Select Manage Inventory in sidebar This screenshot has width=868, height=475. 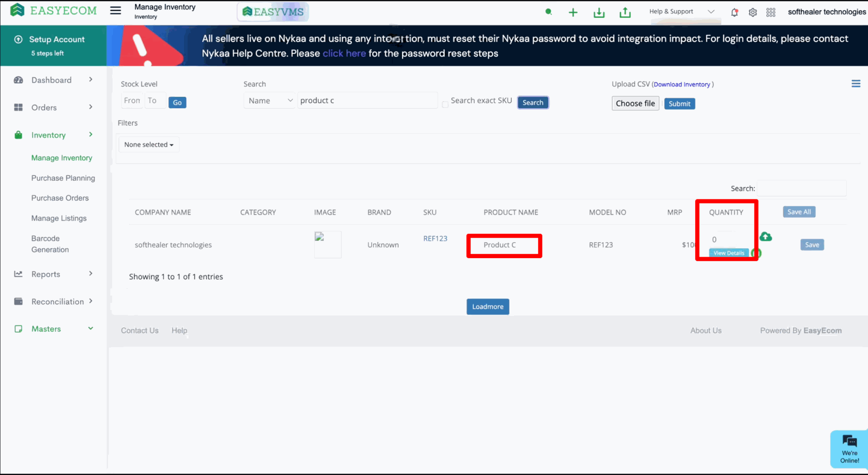(x=61, y=158)
